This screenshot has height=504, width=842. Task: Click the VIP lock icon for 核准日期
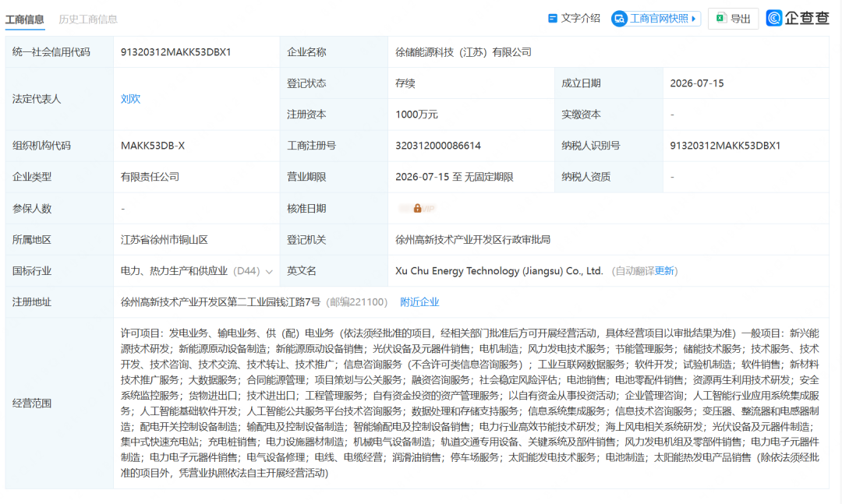point(417,208)
